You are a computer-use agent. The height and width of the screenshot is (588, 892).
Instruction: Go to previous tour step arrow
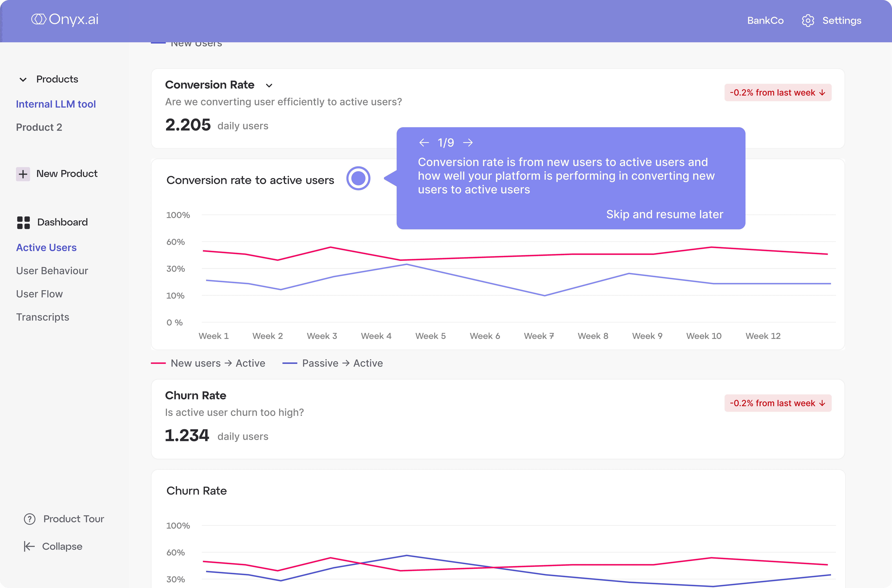(424, 142)
